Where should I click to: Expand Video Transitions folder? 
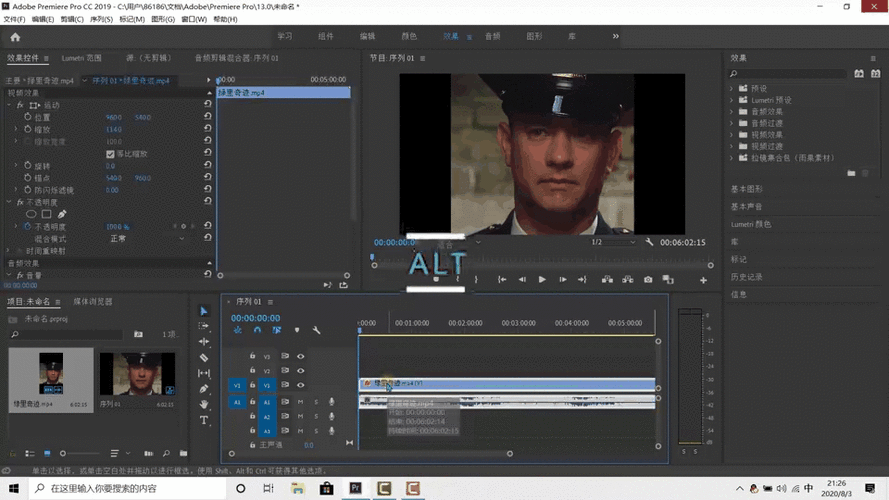point(731,146)
